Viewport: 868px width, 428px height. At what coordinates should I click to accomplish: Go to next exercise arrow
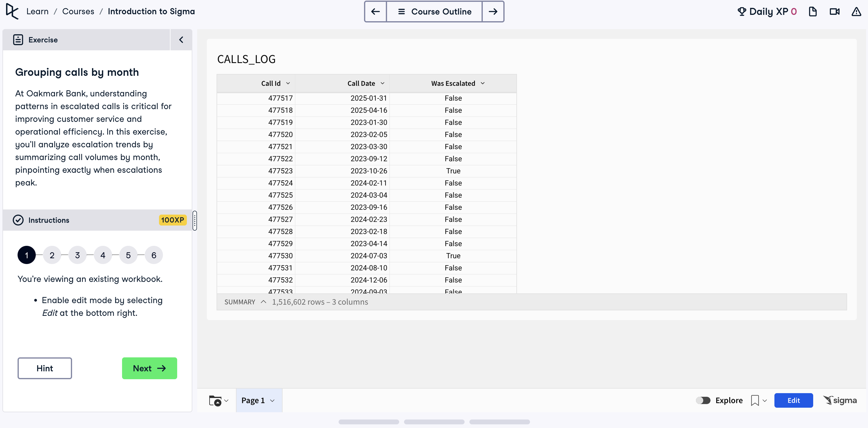coord(493,12)
